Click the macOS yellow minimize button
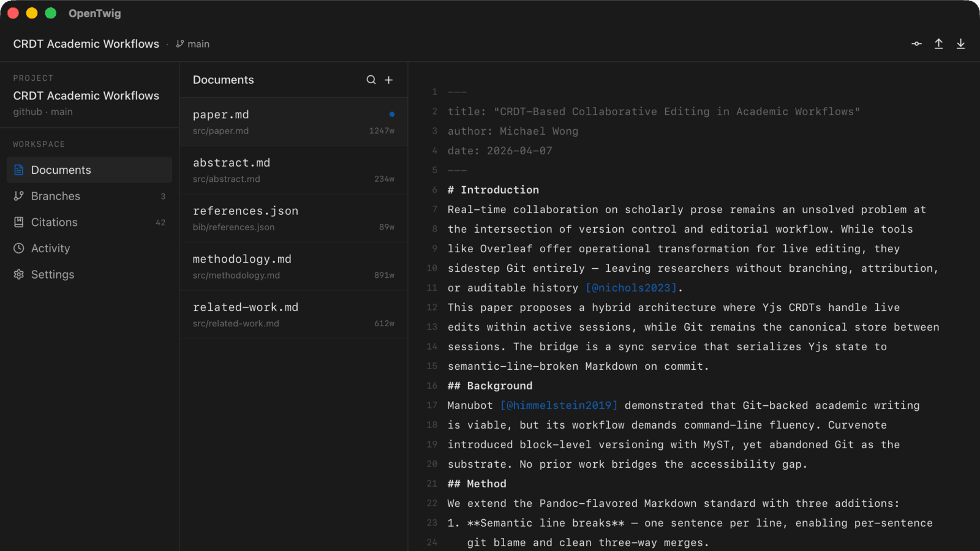The image size is (980, 551). [32, 13]
